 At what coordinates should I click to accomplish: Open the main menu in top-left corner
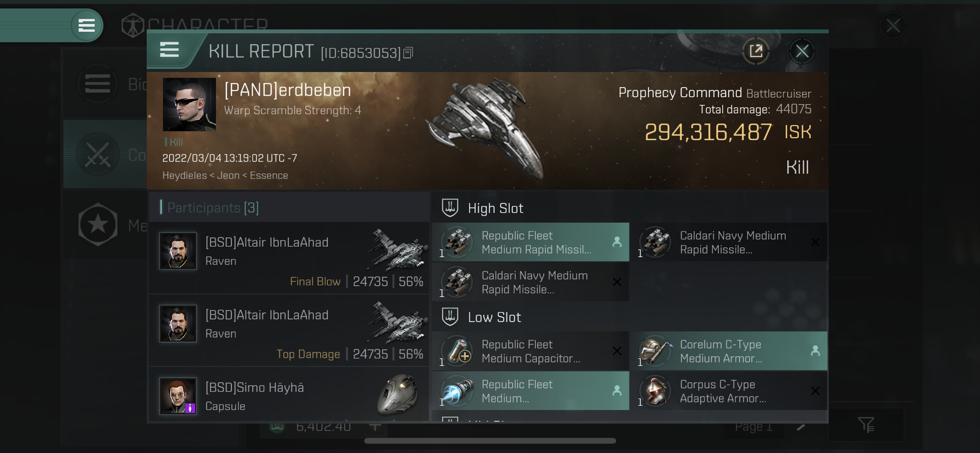[87, 26]
